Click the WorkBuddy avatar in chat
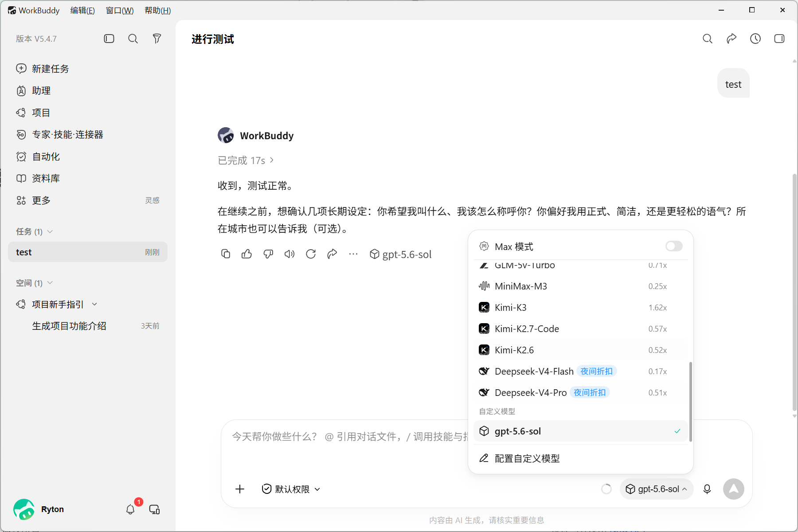 [x=226, y=135]
